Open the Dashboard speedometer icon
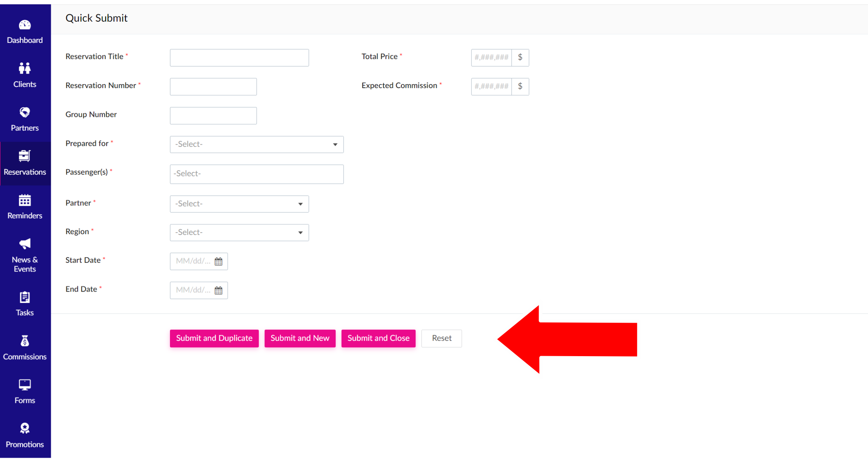The height and width of the screenshot is (462, 868). (x=24, y=25)
